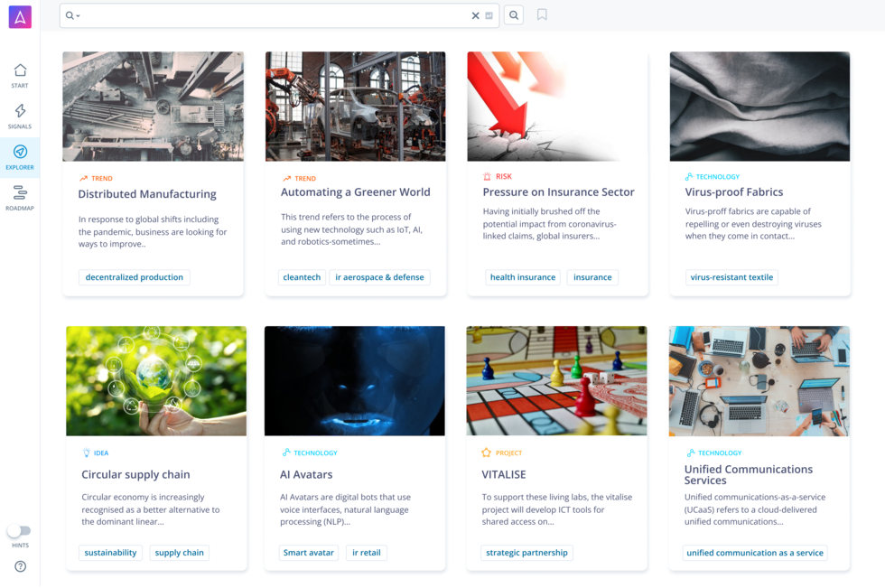
Task: Click Distributed Manufacturing's trend arrow icon
Action: coord(83,178)
